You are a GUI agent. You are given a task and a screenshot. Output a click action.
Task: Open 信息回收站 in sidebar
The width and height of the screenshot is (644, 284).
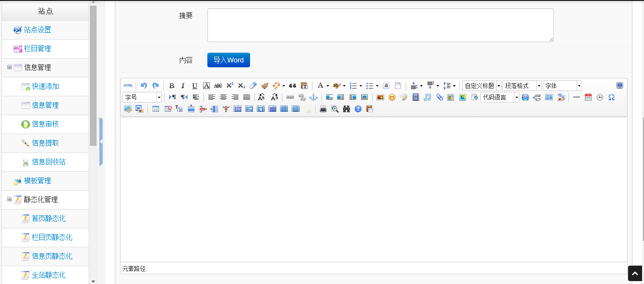coord(48,162)
